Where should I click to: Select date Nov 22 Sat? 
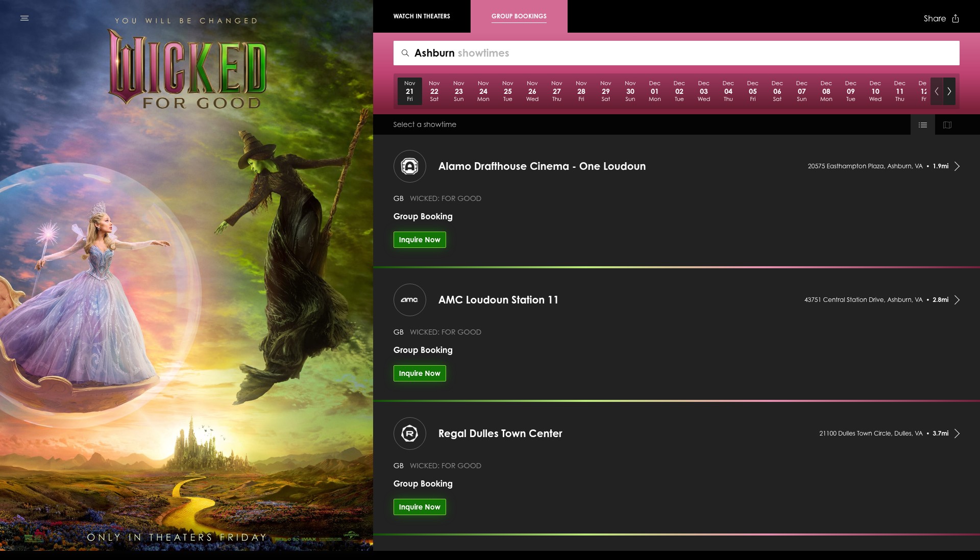click(x=434, y=91)
